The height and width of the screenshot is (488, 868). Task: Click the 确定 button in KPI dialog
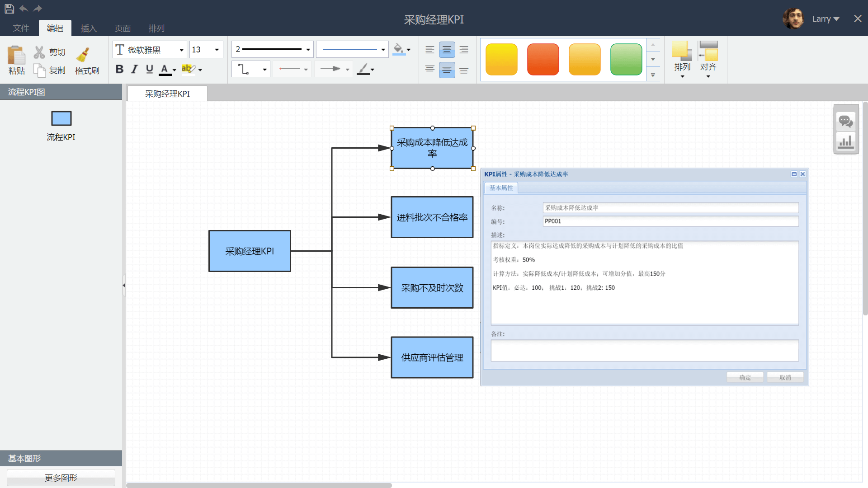click(745, 377)
